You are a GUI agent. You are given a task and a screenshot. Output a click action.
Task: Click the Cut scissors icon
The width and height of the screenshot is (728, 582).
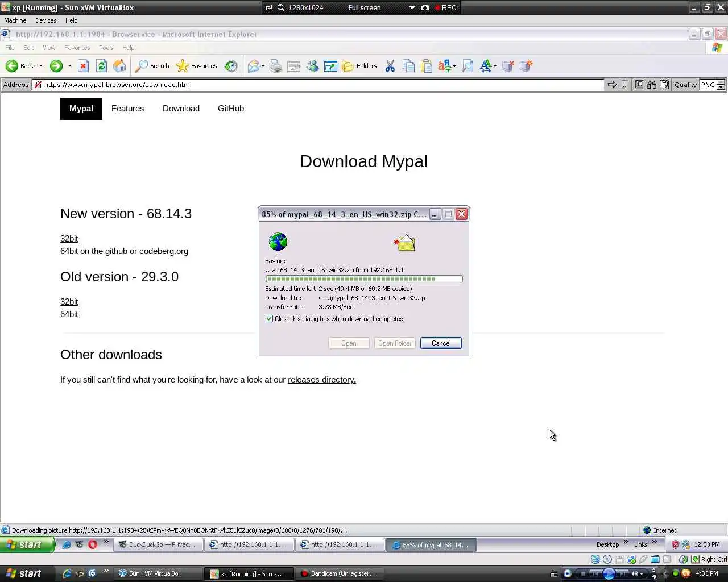coord(390,66)
